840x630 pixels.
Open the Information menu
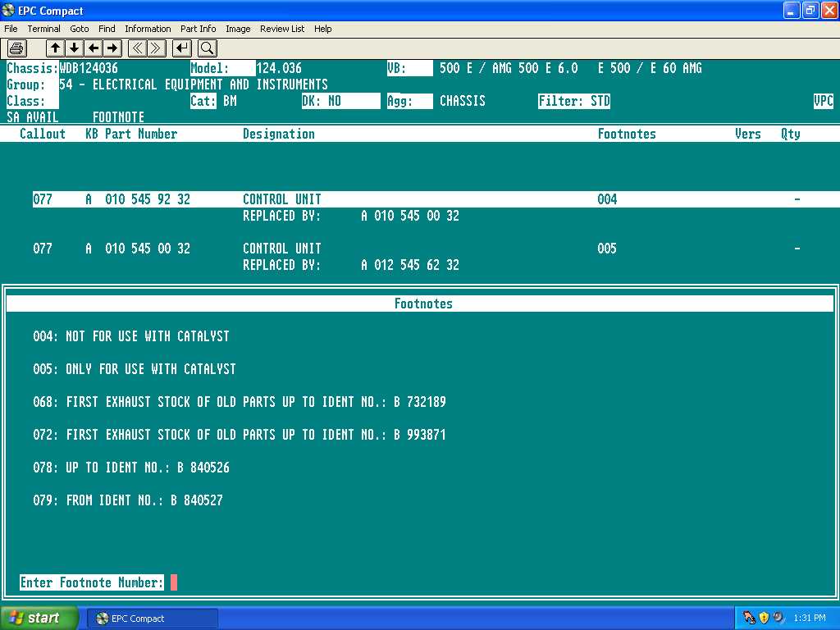148,29
